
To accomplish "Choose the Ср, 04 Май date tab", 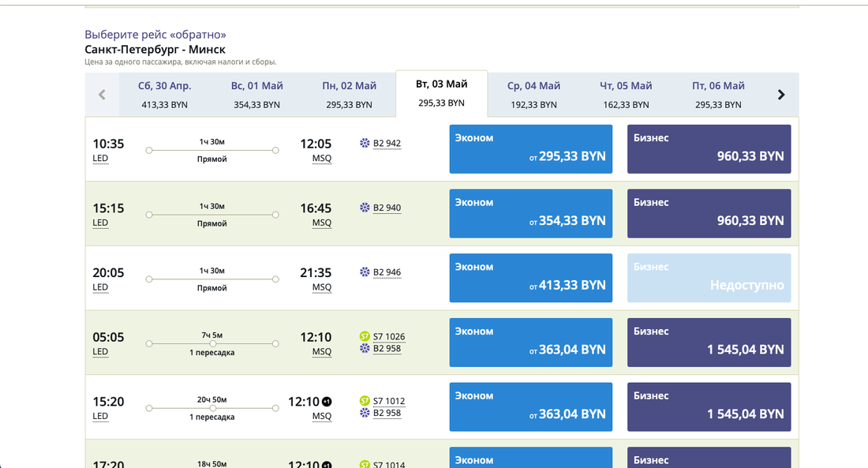I will 533,95.
